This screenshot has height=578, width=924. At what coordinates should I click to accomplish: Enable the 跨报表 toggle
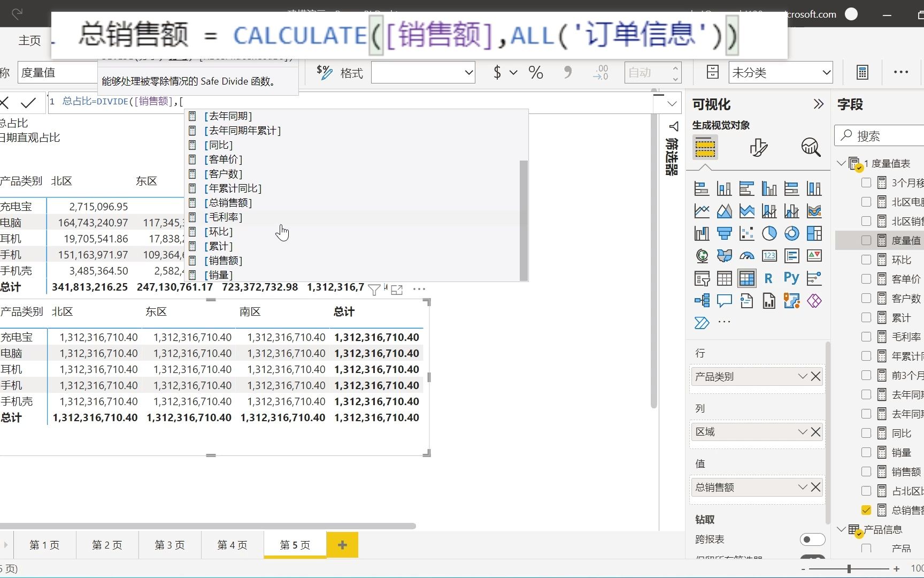(x=812, y=539)
